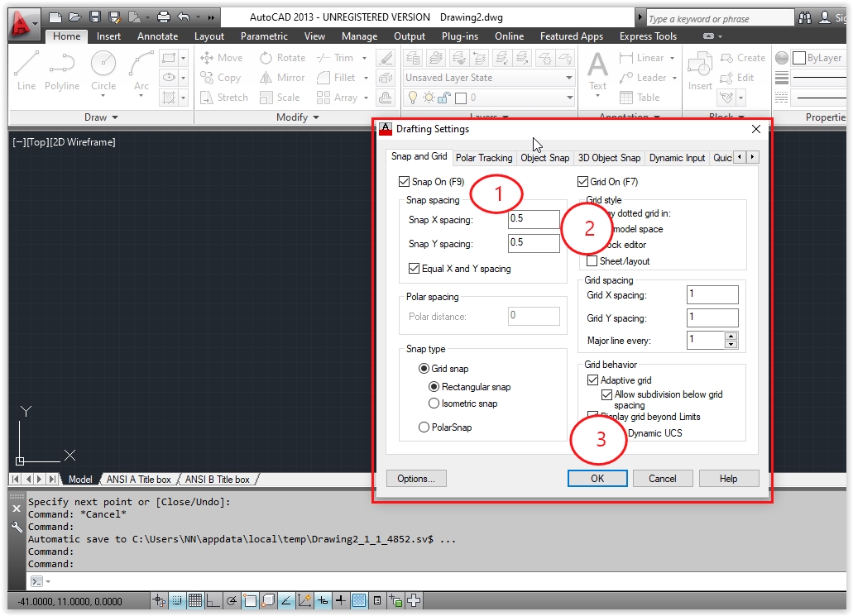Click the Save icon in quick access toolbar

click(x=95, y=17)
